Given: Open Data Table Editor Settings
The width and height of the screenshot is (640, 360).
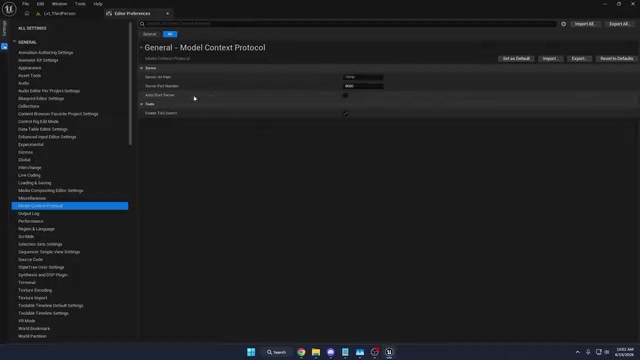Looking at the screenshot, I should coord(42,129).
